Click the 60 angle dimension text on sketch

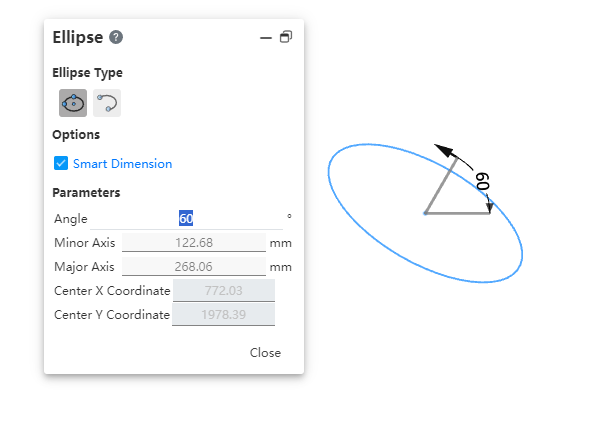(x=483, y=181)
